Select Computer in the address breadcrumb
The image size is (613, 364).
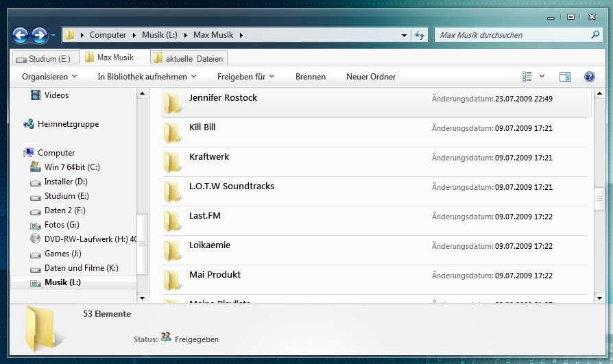tap(108, 35)
